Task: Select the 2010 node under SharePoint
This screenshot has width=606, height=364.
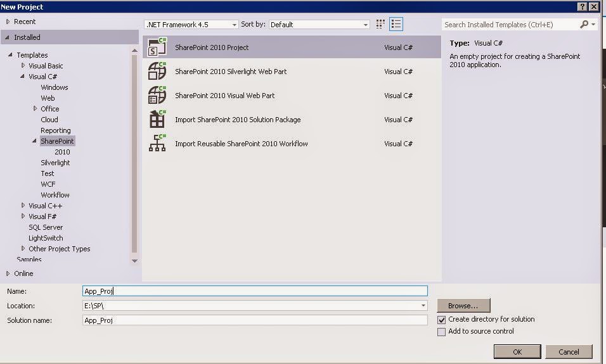Action: [x=62, y=152]
